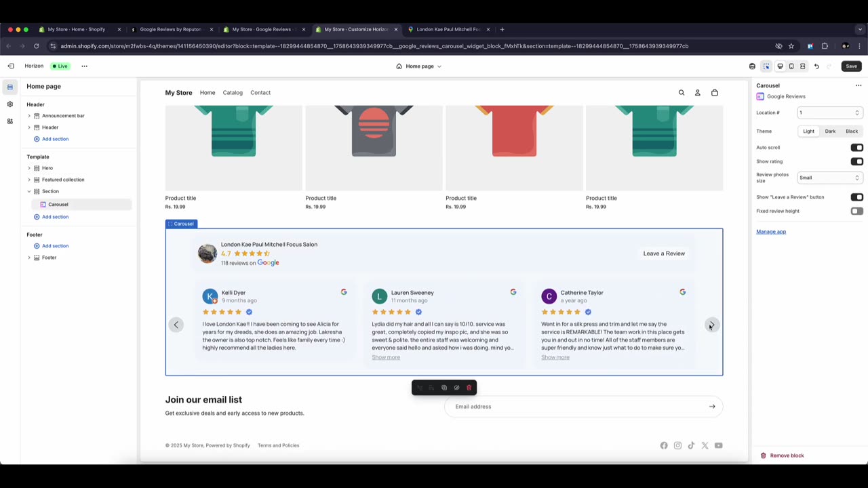The width and height of the screenshot is (868, 488).
Task: Click the hide block icon in floating toolbar
Action: click(x=456, y=388)
